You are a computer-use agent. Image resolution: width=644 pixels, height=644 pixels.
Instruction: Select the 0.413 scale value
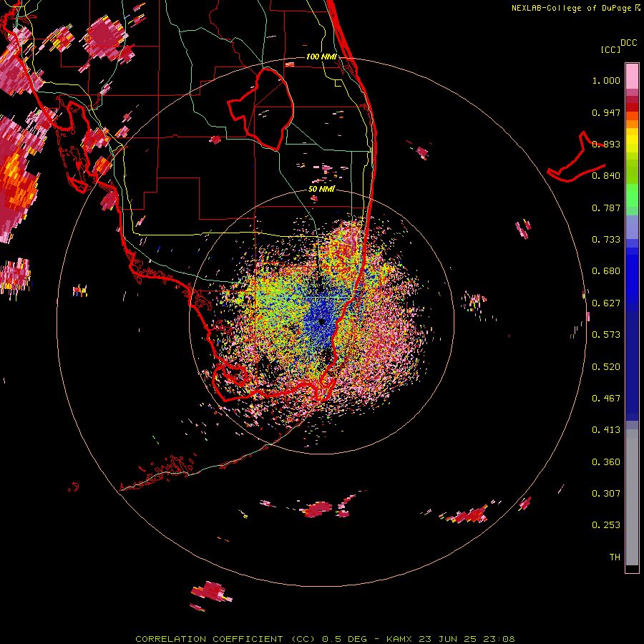point(606,430)
